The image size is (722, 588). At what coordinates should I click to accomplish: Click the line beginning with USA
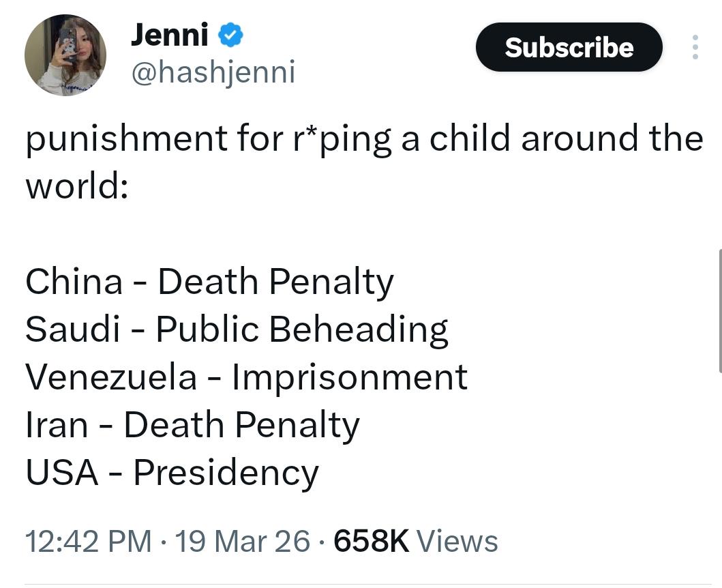click(172, 473)
